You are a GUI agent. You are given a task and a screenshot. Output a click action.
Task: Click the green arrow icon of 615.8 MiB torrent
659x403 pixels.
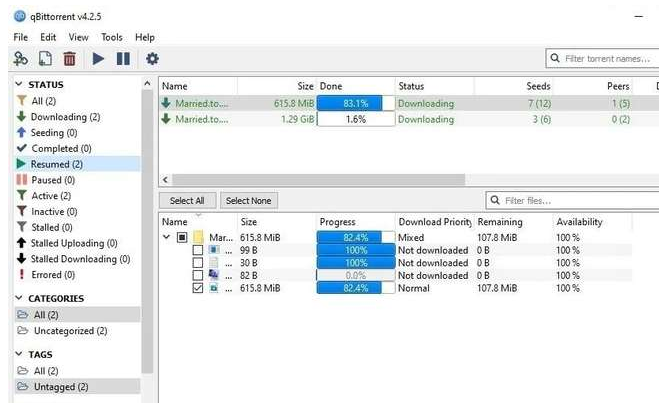166,103
